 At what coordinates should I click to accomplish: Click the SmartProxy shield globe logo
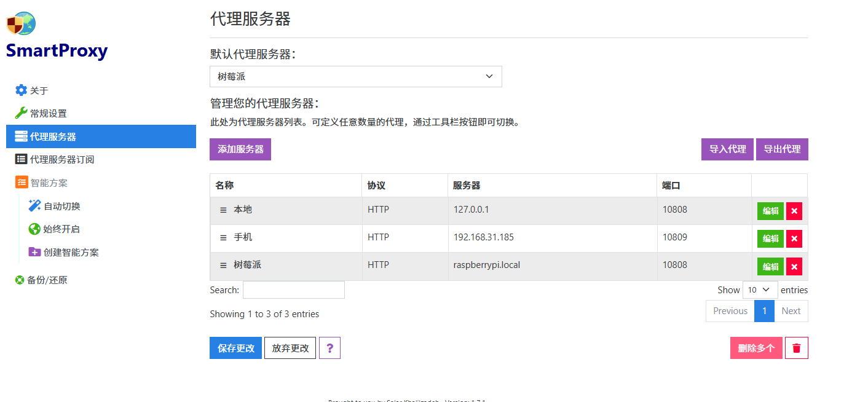21,23
